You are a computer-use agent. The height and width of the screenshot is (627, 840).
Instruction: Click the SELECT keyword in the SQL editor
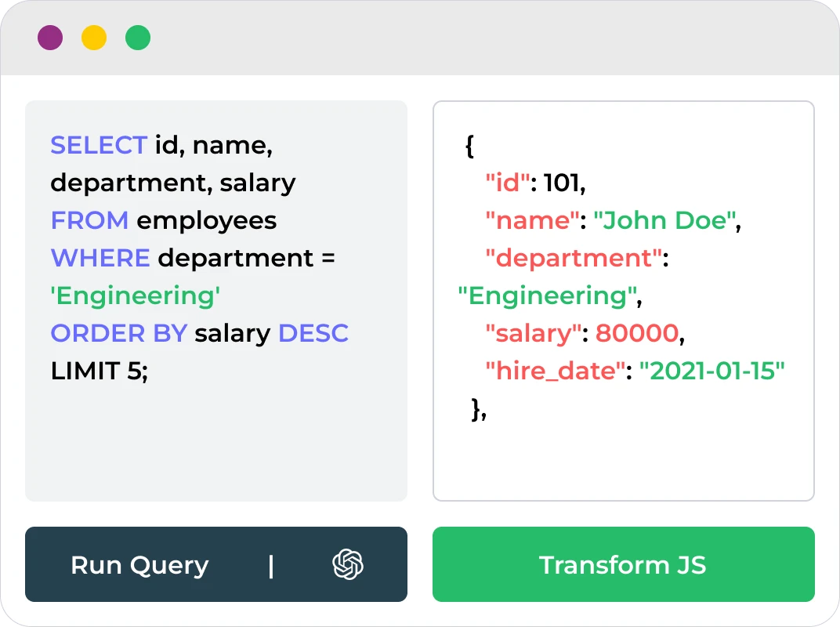point(99,145)
